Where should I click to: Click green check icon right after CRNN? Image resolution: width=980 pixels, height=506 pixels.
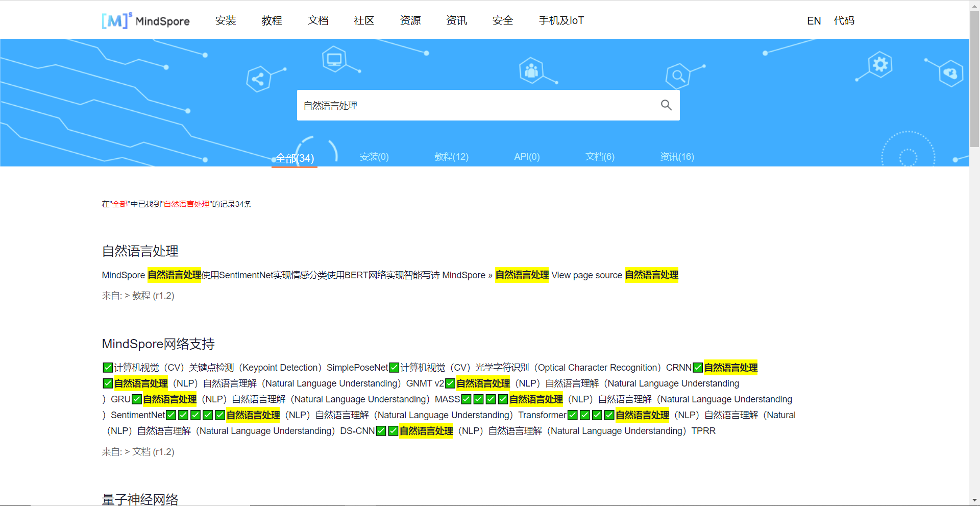pyautogui.click(x=698, y=368)
